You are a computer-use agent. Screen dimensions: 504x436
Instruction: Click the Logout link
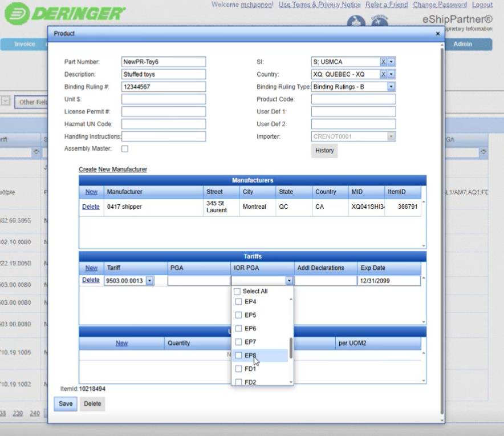[x=482, y=5]
